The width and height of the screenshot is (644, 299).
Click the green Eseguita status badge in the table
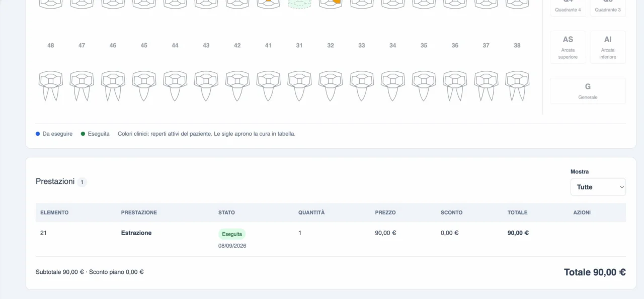coord(232,234)
